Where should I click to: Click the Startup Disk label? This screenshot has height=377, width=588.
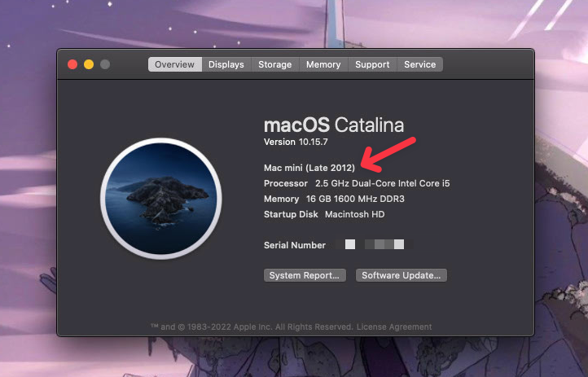coord(291,214)
